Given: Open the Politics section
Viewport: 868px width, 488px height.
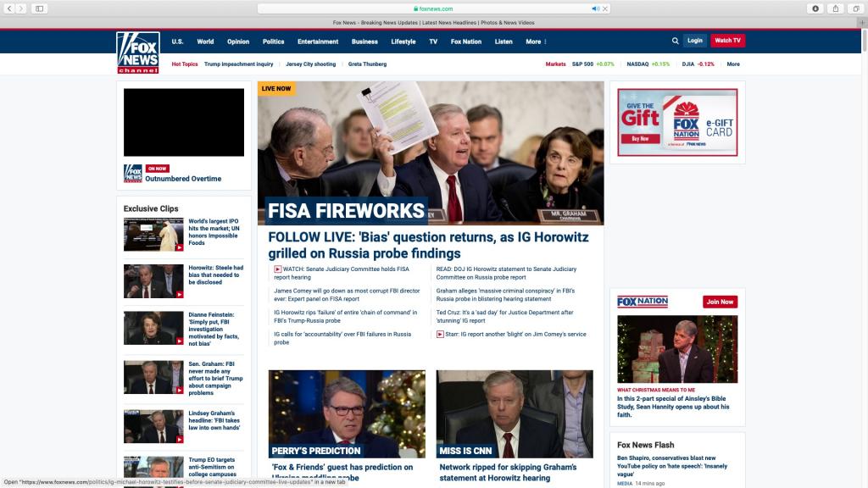Looking at the screenshot, I should [x=274, y=42].
